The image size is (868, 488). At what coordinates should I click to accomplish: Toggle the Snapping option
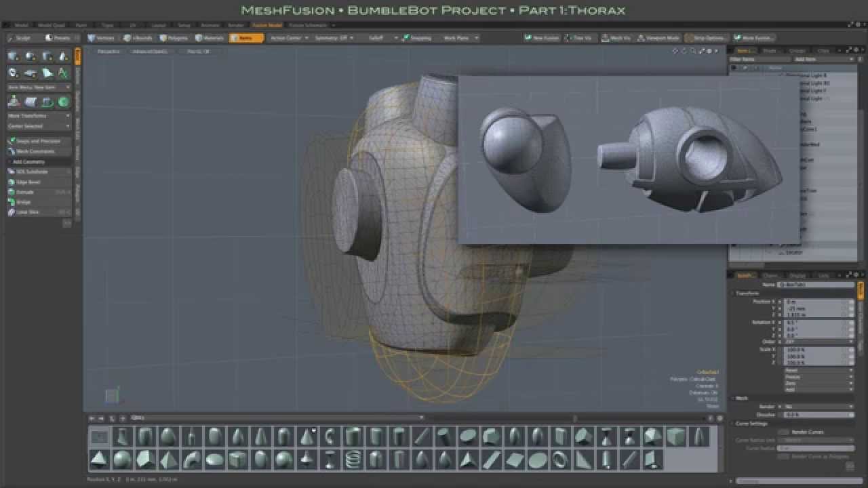click(x=417, y=38)
